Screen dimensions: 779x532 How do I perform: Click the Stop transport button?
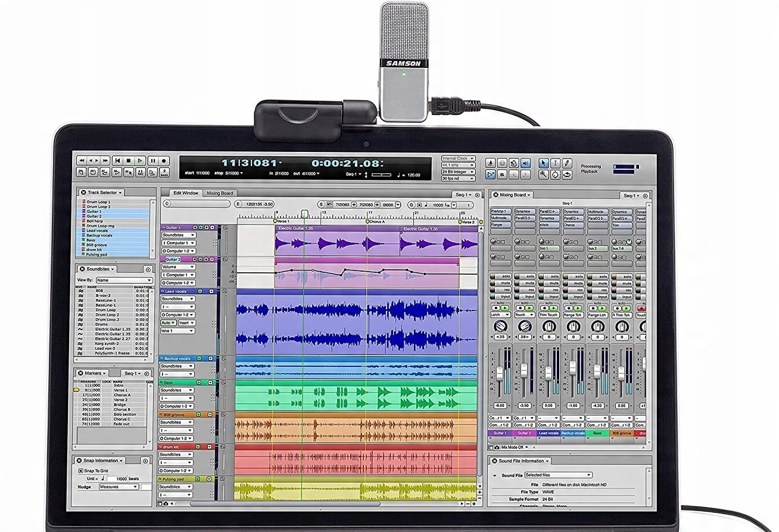point(128,161)
